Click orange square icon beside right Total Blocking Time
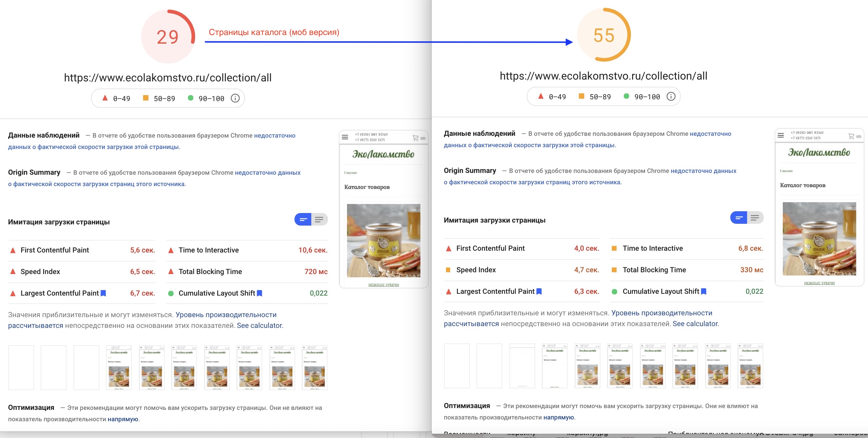 pyautogui.click(x=614, y=270)
